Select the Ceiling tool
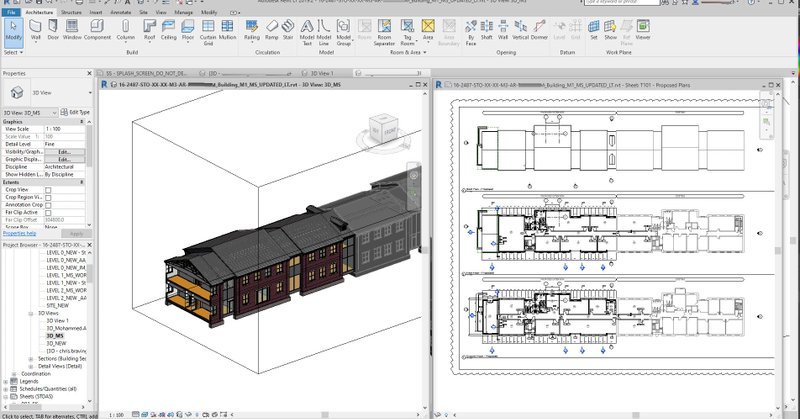The width and height of the screenshot is (800, 419). tap(168, 30)
